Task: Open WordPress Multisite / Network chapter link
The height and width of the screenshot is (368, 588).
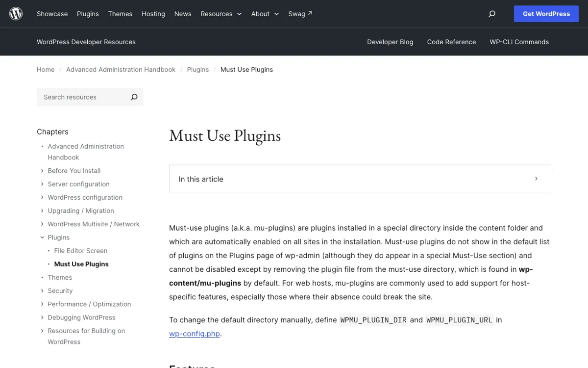Action: (x=94, y=224)
